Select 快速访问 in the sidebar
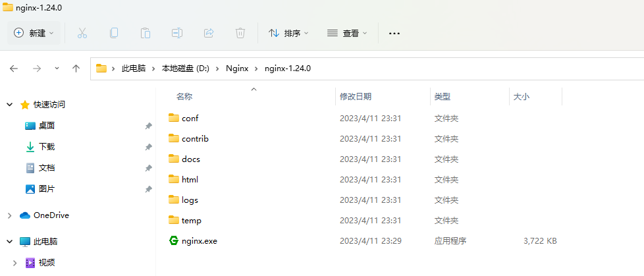This screenshot has height=276, width=644. click(x=49, y=105)
